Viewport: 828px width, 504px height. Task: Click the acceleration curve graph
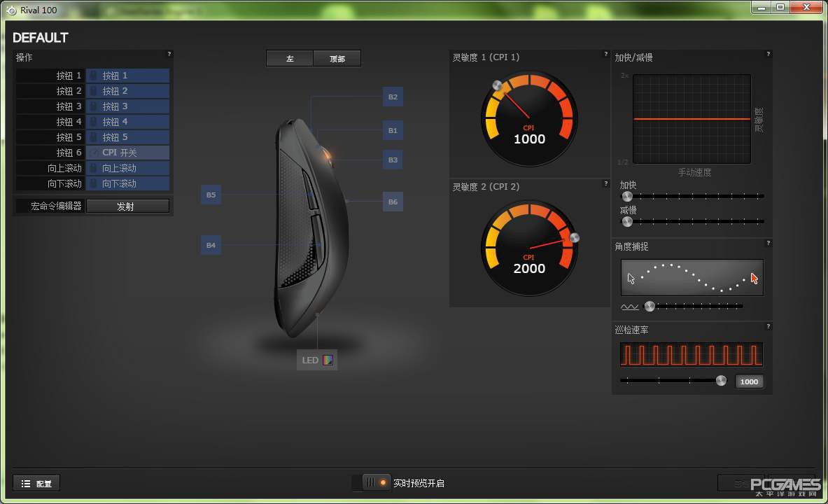click(692, 119)
